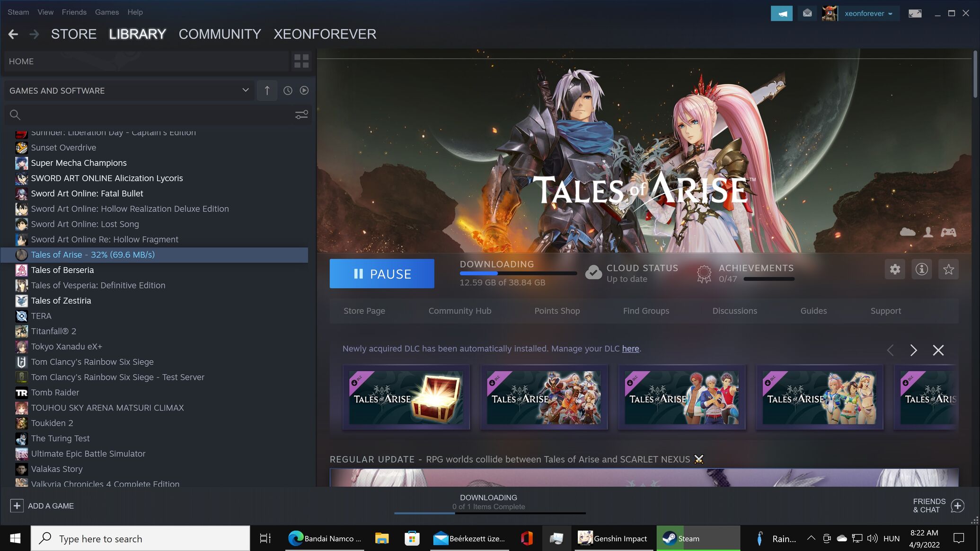Open File Explorer from the taskbar
980x551 pixels.
[382, 538]
